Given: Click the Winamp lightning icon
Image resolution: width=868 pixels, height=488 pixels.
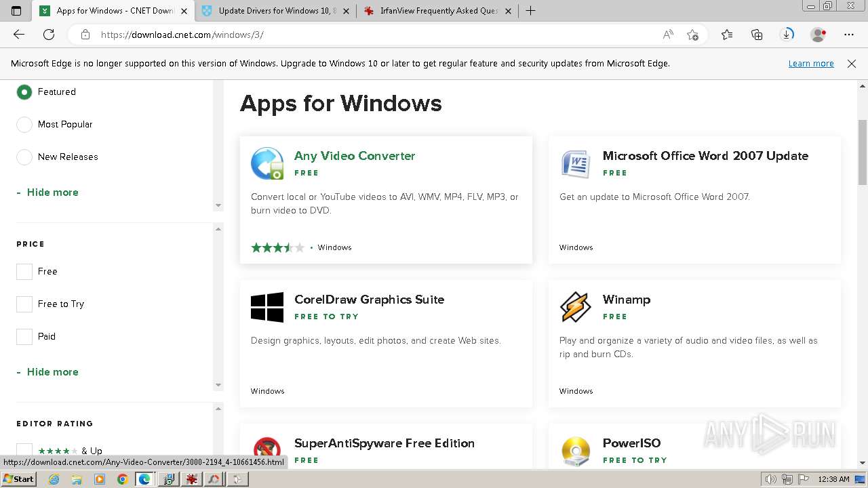Looking at the screenshot, I should [x=576, y=307].
